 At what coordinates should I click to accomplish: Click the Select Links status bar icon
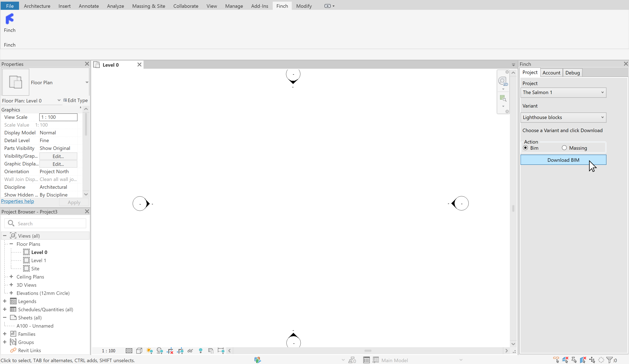(x=556, y=360)
